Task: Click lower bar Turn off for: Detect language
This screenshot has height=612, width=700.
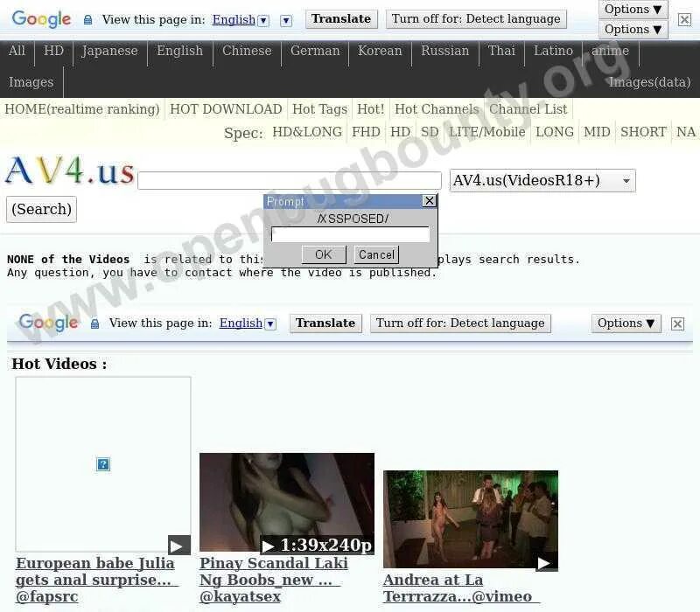Action: pyautogui.click(x=460, y=323)
